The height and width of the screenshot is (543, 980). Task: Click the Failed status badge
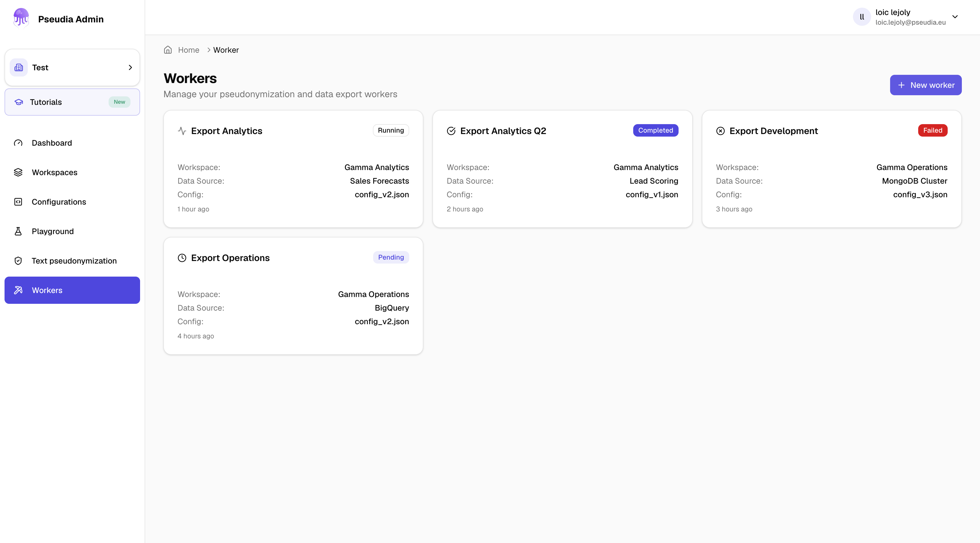click(x=933, y=130)
